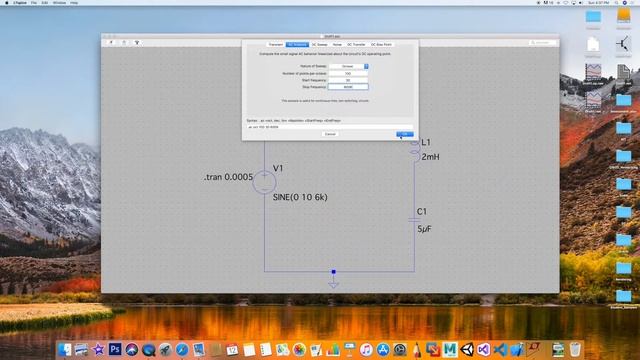The height and width of the screenshot is (360, 640).
Task: Open Finder from the Dock
Action: tap(64, 350)
